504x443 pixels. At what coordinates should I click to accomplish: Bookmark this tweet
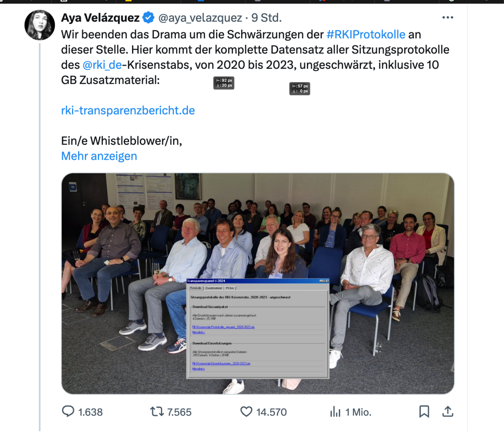coord(424,411)
